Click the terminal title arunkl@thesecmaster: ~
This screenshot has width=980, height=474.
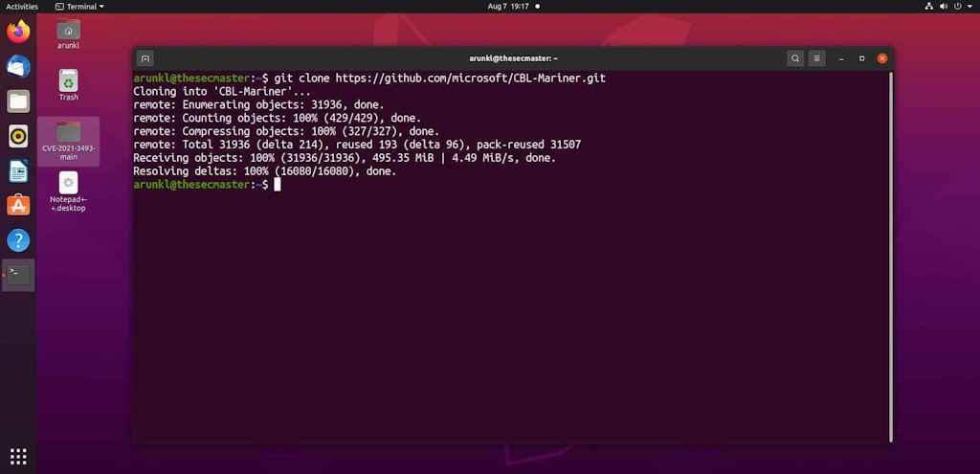513,58
